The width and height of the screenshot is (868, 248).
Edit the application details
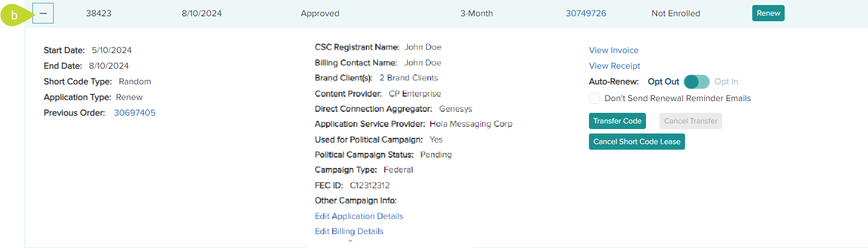[358, 216]
